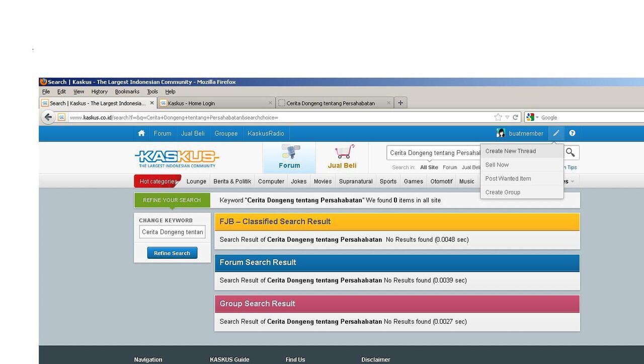The width and height of the screenshot is (644, 364).
Task: Click buatmember username
Action: click(526, 133)
